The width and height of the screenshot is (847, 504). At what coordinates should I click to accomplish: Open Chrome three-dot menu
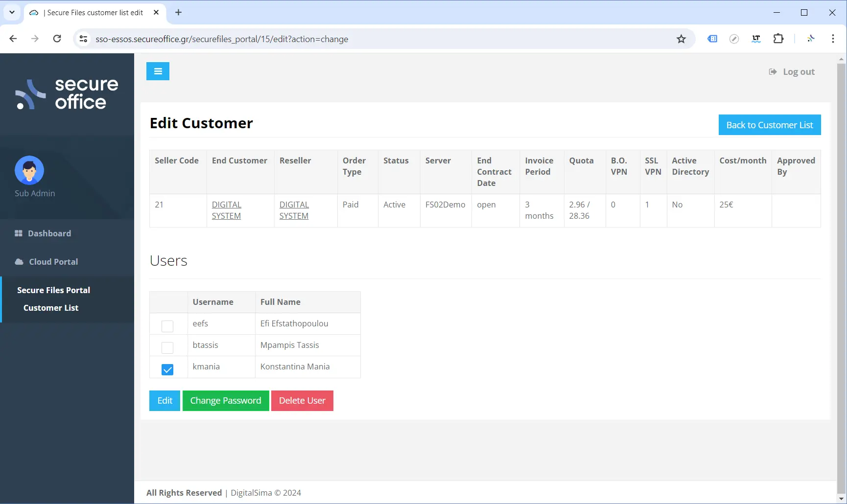click(x=833, y=39)
